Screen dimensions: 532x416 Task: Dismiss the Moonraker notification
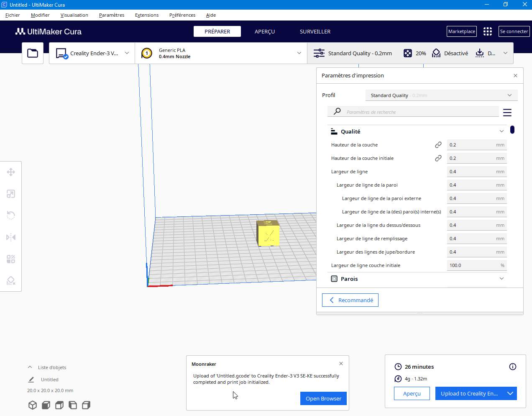(x=341, y=363)
